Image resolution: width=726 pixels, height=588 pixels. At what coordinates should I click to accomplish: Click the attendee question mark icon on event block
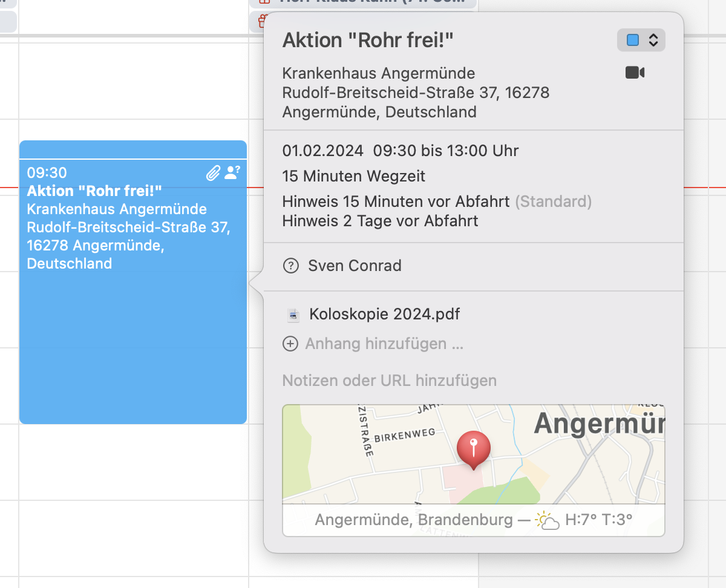click(x=232, y=173)
